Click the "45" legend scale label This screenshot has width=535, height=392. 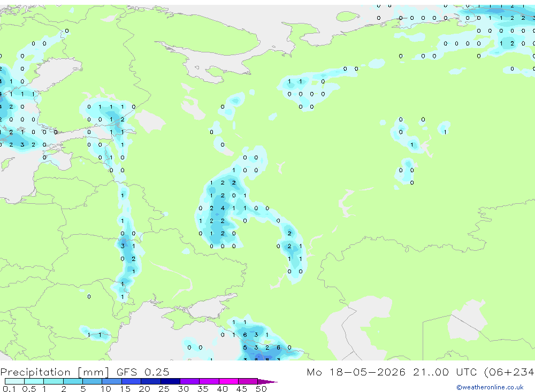[242, 389]
